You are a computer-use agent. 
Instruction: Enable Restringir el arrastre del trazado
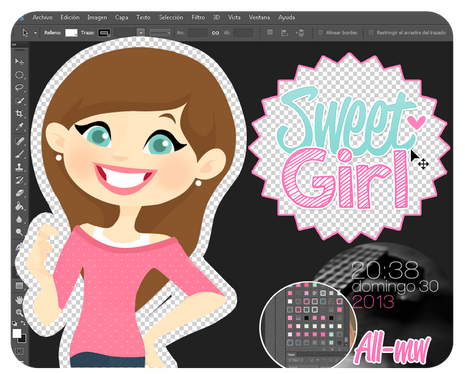(371, 33)
